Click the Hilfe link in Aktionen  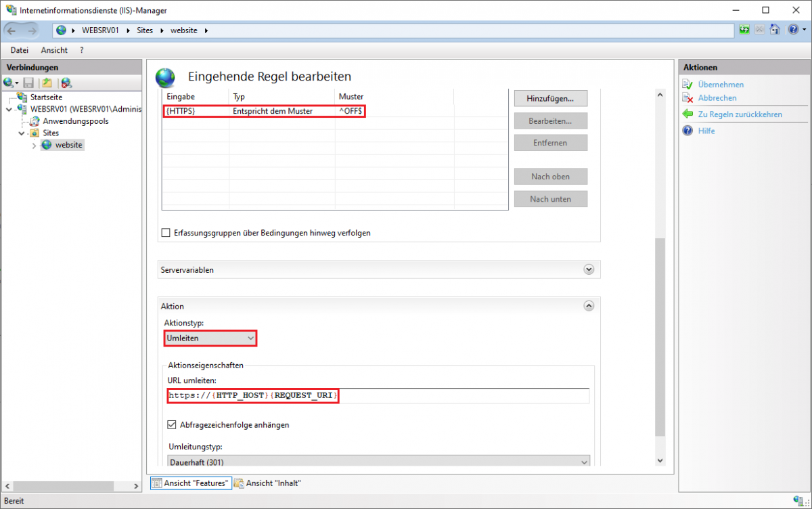point(706,131)
